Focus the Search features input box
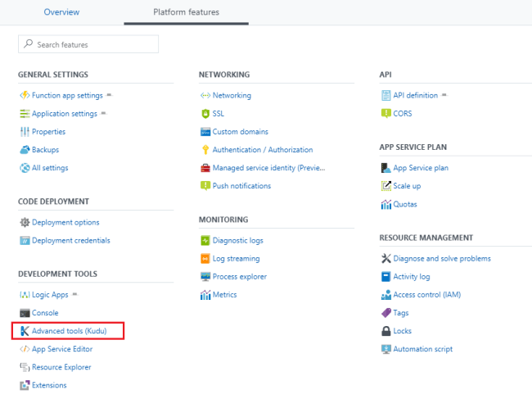 point(94,44)
